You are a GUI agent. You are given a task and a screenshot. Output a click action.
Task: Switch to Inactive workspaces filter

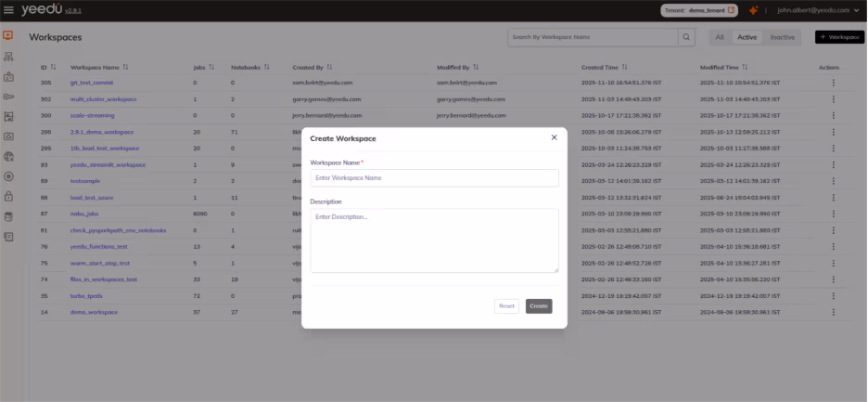782,37
